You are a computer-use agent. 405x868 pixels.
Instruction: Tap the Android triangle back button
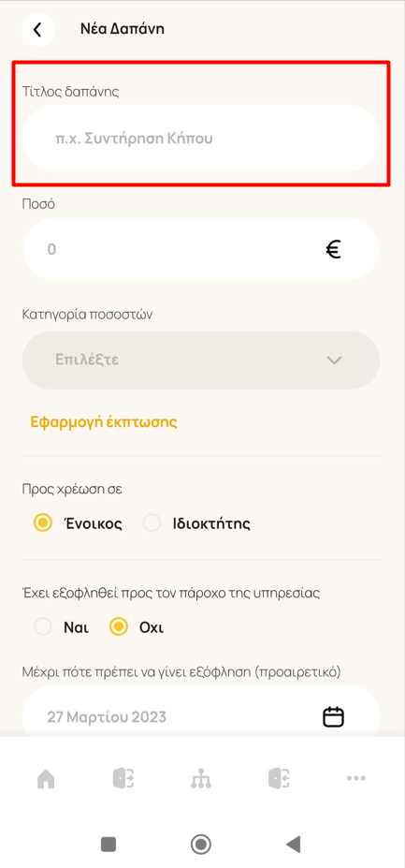coord(294,845)
